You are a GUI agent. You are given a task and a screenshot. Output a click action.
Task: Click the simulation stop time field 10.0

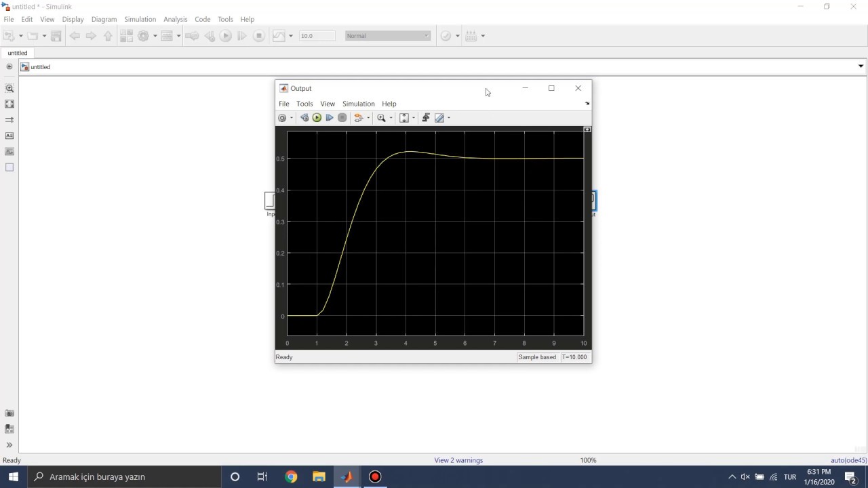click(317, 36)
